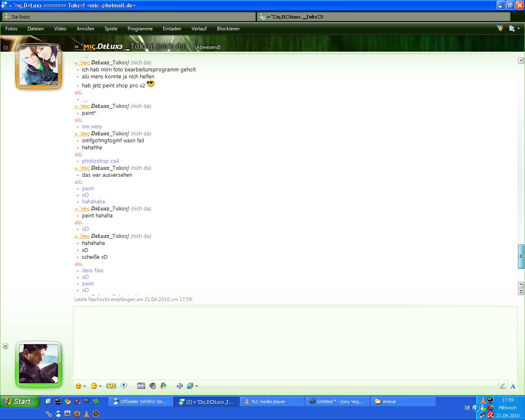Click the letter A font button
Screen dimensions: 525x420
point(513,386)
